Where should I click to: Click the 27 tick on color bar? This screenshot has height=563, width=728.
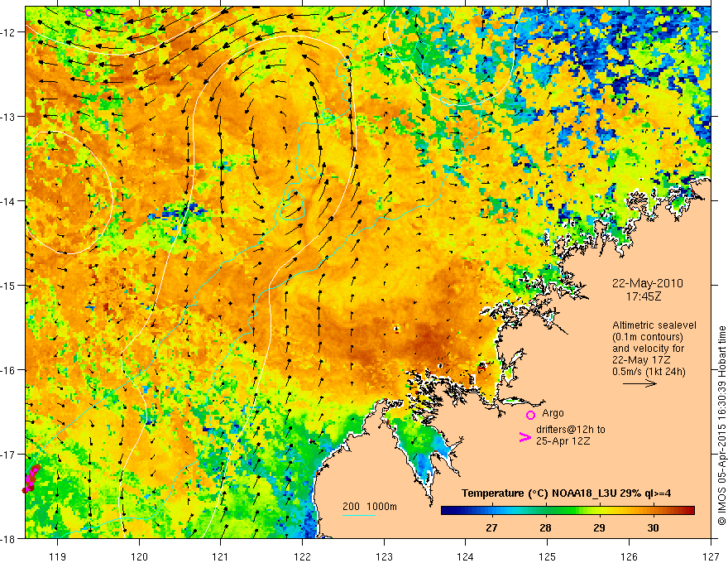point(491,527)
